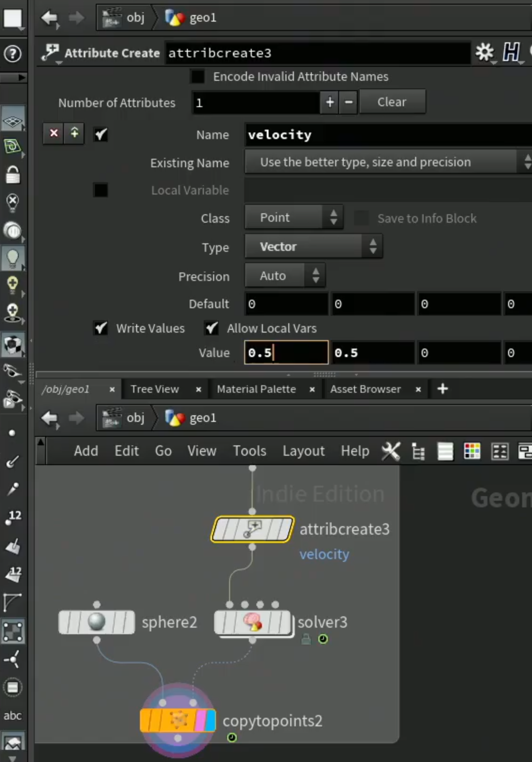Viewport: 532px width, 762px height.
Task: Open the Layout menu in network editor
Action: tap(303, 451)
